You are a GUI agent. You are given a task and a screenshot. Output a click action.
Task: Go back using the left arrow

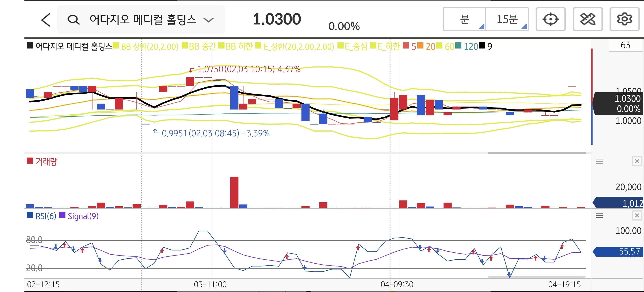tap(46, 20)
